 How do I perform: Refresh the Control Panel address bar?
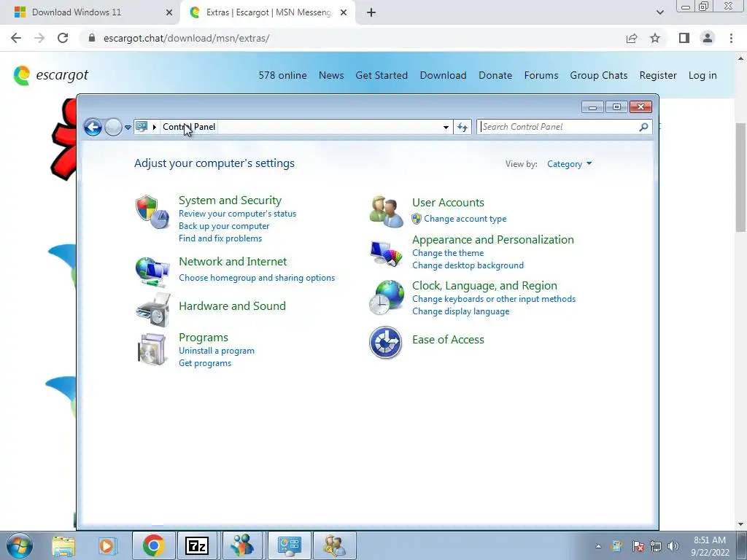click(x=462, y=127)
